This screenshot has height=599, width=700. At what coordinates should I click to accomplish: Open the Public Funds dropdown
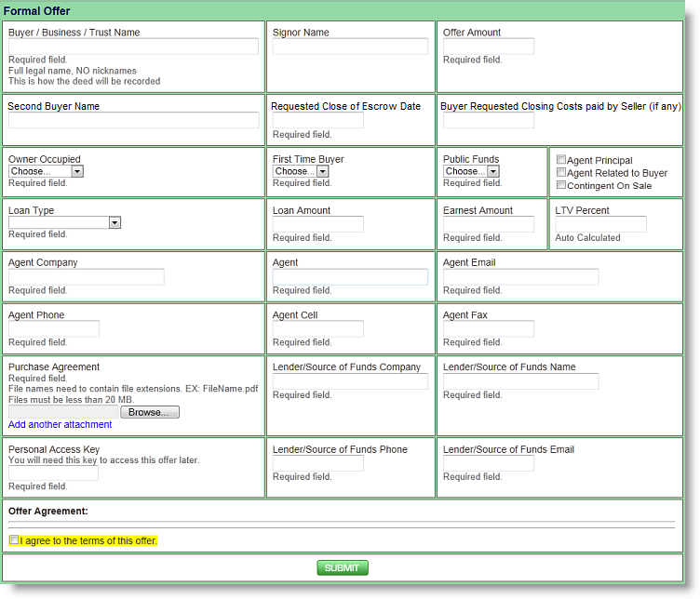click(x=471, y=171)
